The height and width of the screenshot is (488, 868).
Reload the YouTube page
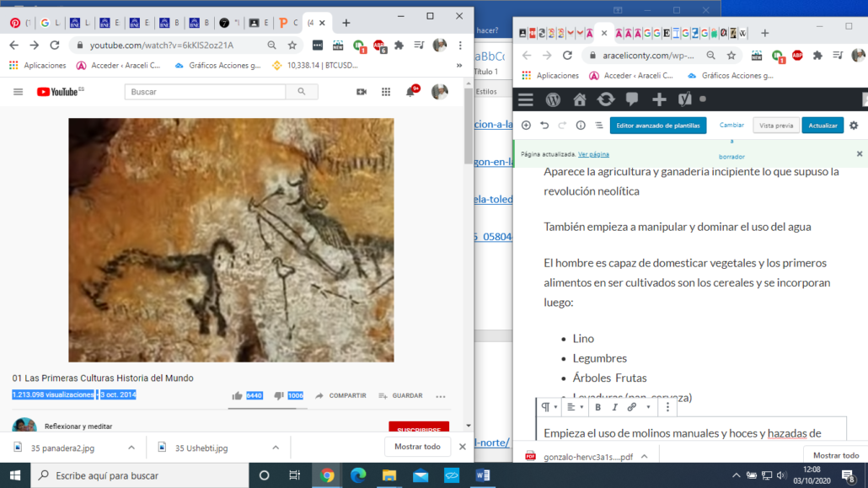pos(54,46)
